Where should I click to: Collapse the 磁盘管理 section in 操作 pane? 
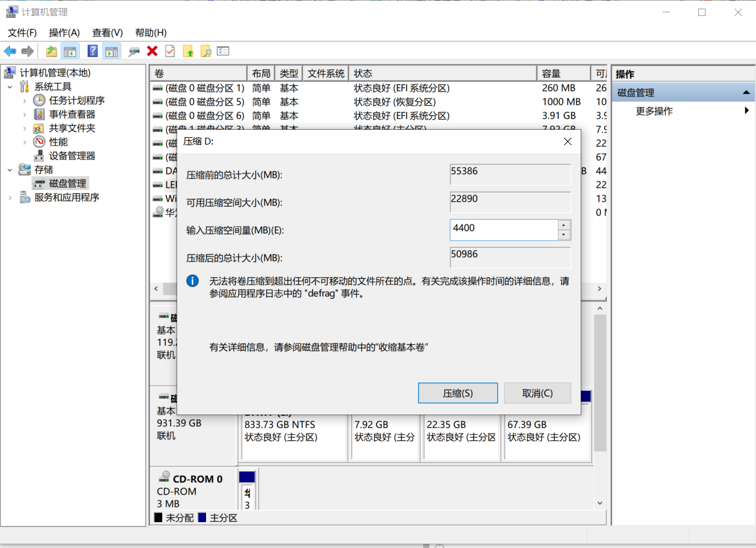click(x=746, y=93)
